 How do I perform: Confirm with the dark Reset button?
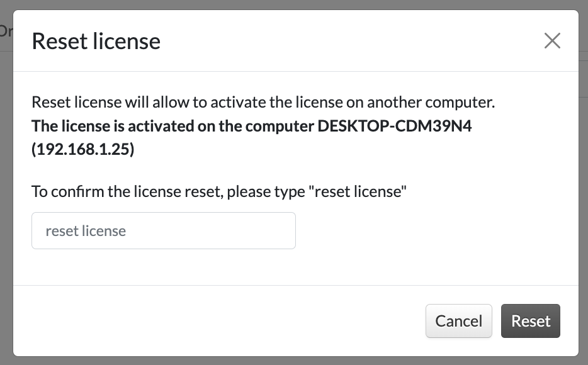(531, 321)
